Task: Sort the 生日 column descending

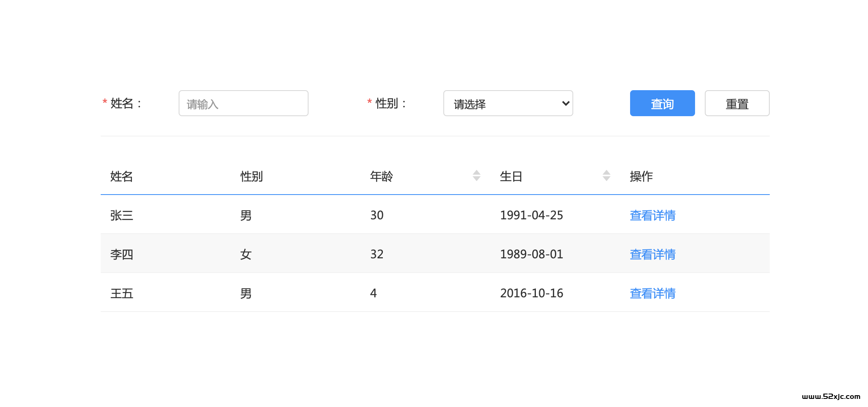Action: pyautogui.click(x=607, y=179)
